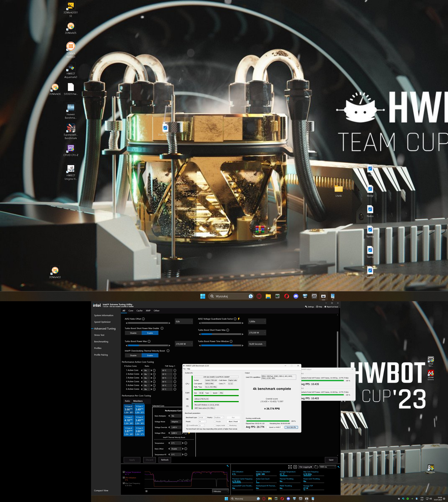This screenshot has width=448, height=502.
Task: Toggle CPU Utilization graph checkbox
Action: click(x=124, y=478)
